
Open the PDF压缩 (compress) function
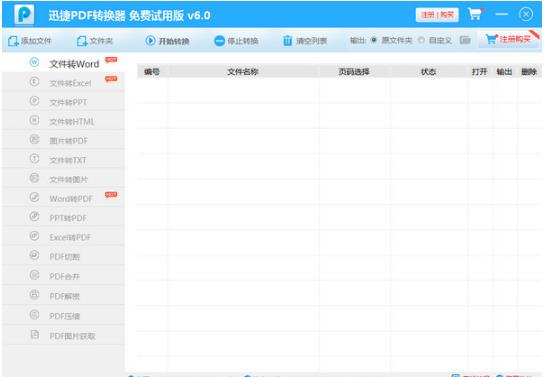pyautogui.click(x=63, y=316)
